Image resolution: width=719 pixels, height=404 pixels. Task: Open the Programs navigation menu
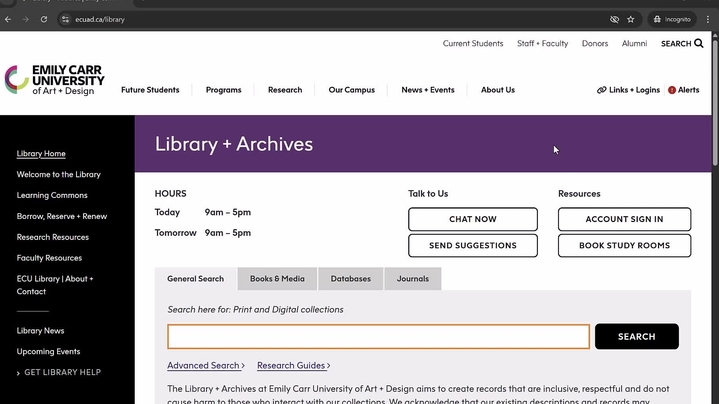[x=223, y=90]
